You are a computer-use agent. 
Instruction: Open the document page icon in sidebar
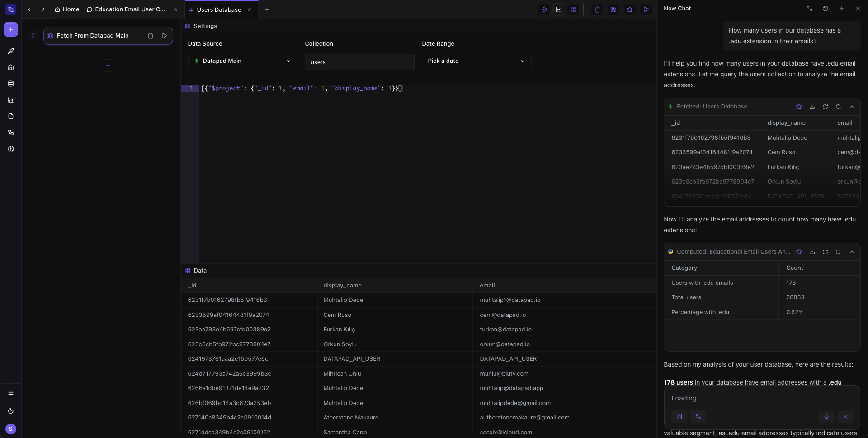[11, 116]
